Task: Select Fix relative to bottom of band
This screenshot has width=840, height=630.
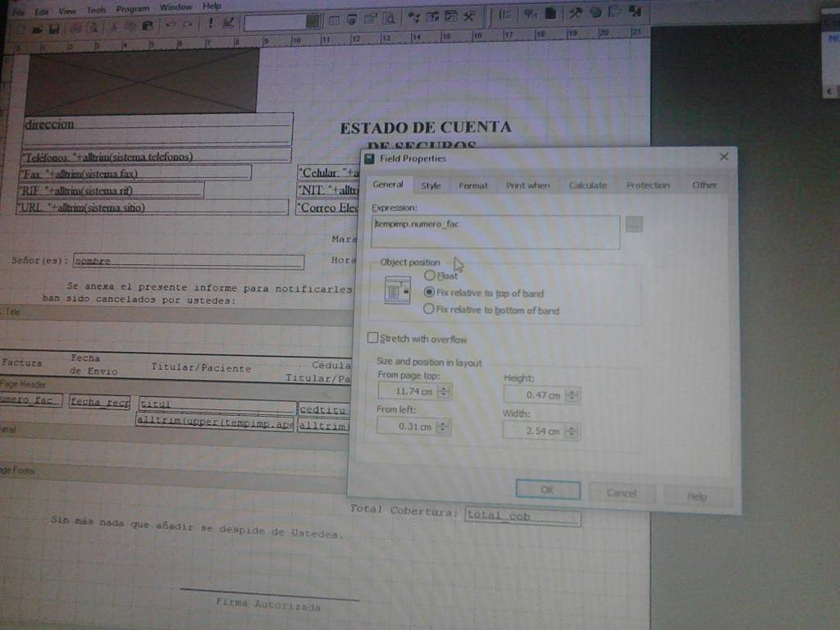Action: [428, 309]
